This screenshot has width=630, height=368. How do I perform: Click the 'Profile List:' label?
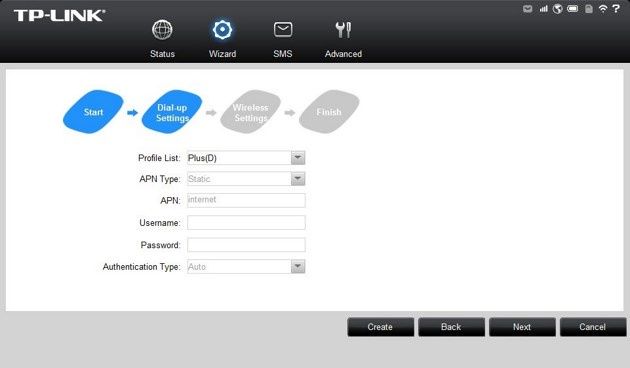tap(159, 158)
